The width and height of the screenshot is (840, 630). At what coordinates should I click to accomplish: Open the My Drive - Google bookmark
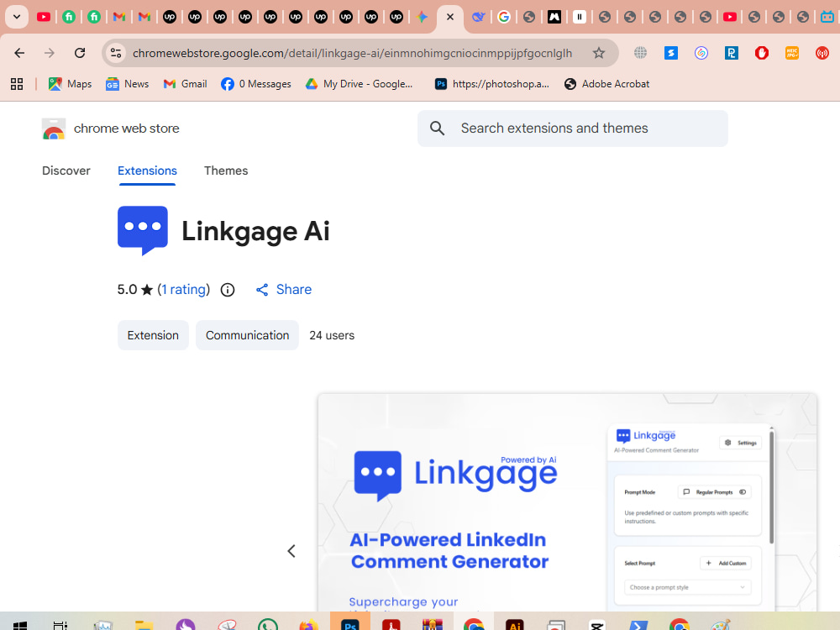pyautogui.click(x=359, y=83)
